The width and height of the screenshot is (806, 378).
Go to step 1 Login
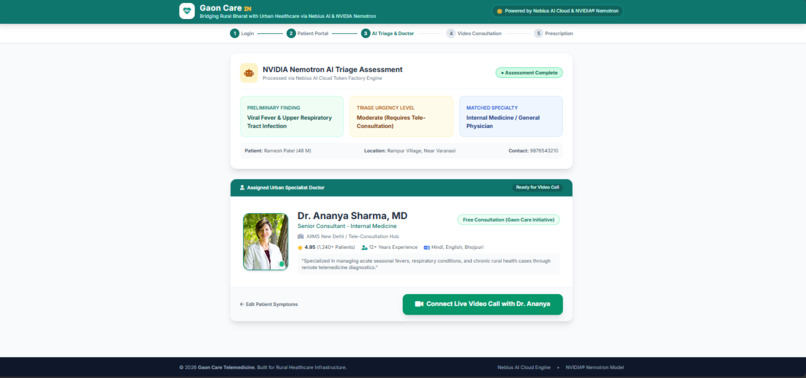(242, 33)
